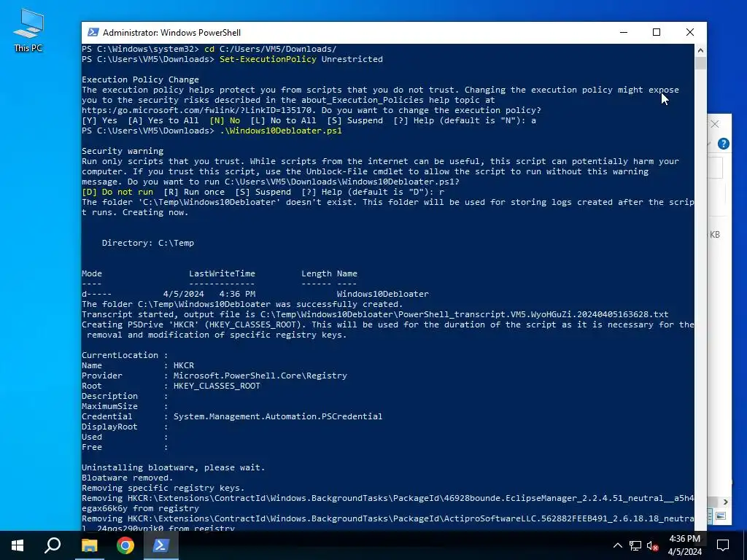Maximize the PowerShell window
Image resolution: width=747 pixels, height=560 pixels.
[x=657, y=32]
